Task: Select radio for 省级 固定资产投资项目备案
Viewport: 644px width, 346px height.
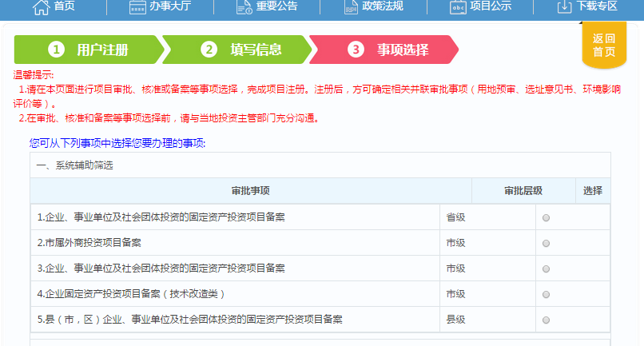Action: click(547, 217)
